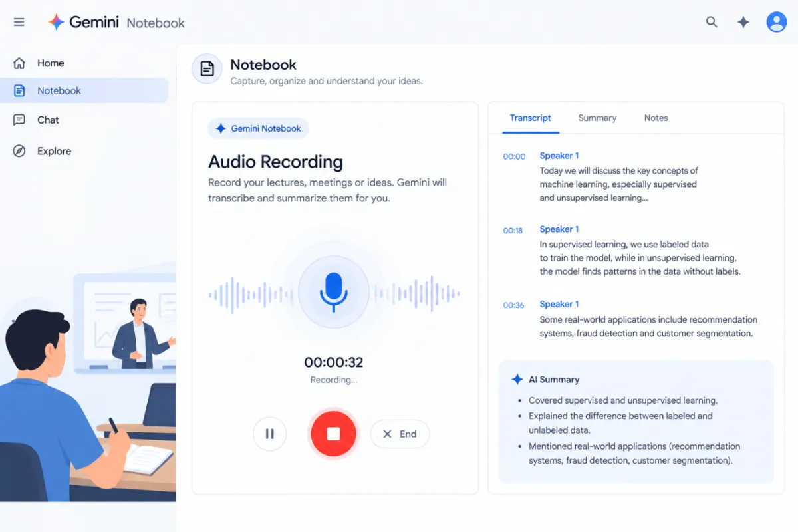Select Notebook in sidebar

[84, 91]
